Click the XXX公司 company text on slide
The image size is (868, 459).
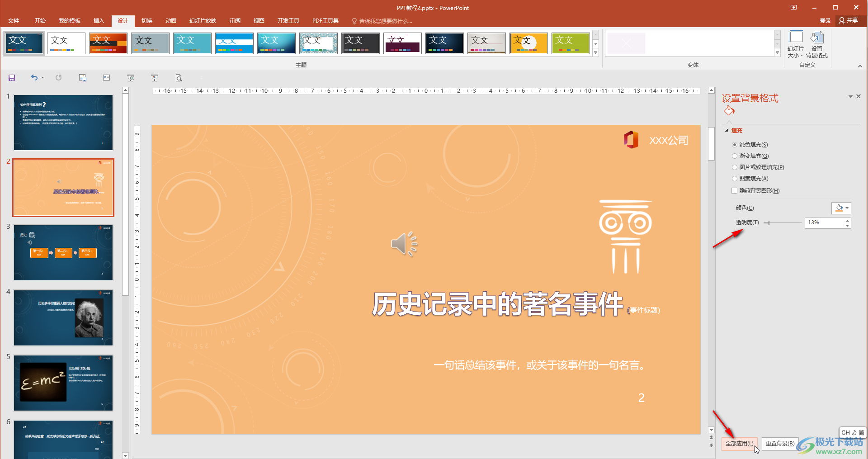(x=669, y=141)
